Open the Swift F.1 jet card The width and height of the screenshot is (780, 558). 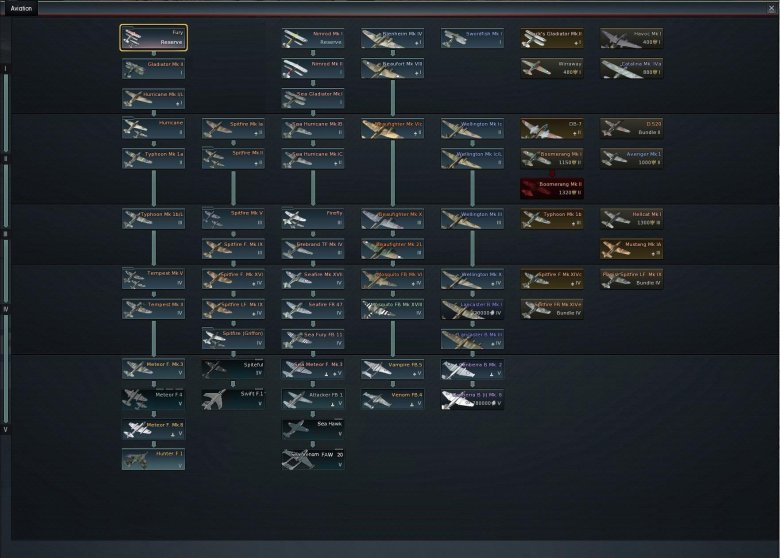tap(233, 399)
